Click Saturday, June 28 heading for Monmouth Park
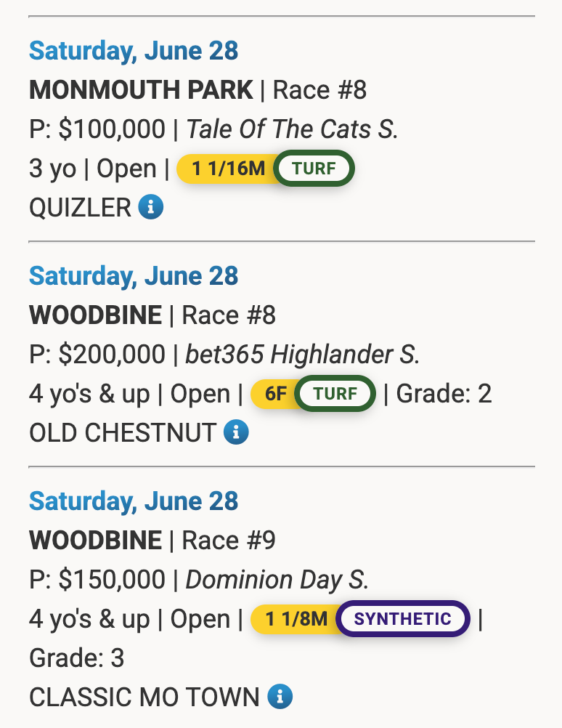 pyautogui.click(x=134, y=51)
